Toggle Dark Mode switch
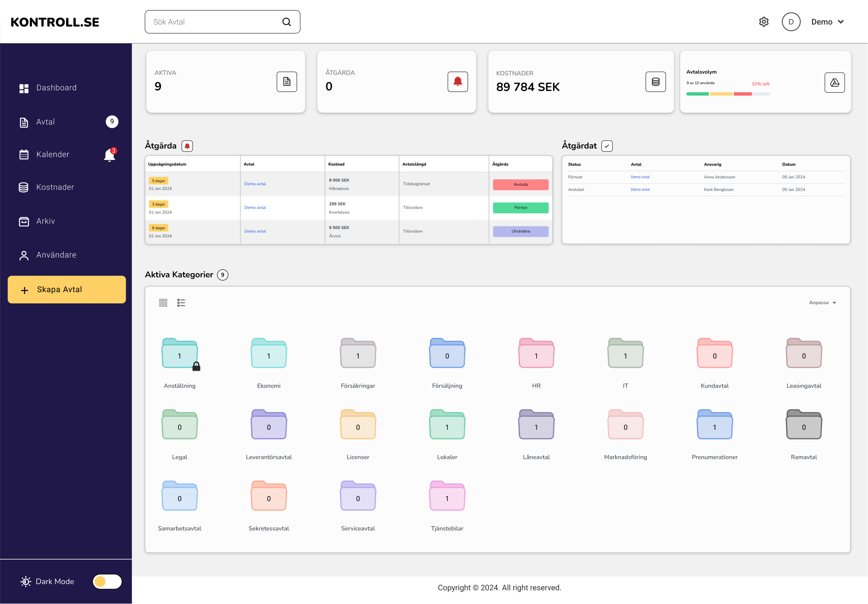 (x=107, y=581)
